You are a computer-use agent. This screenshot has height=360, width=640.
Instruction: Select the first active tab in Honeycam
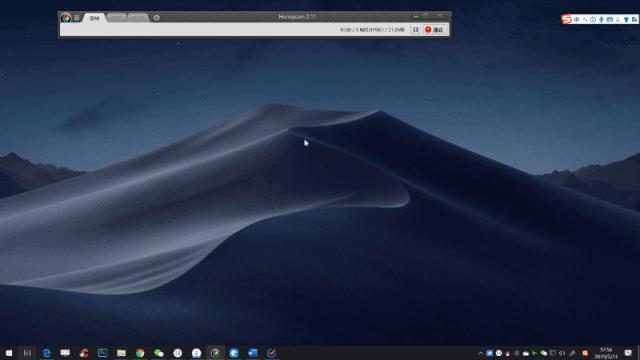coord(94,18)
